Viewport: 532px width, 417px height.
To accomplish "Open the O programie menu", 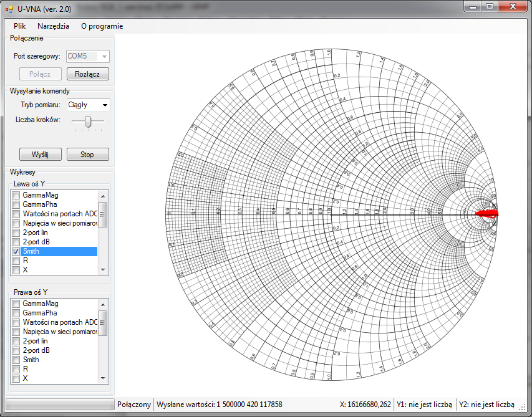I will (102, 26).
